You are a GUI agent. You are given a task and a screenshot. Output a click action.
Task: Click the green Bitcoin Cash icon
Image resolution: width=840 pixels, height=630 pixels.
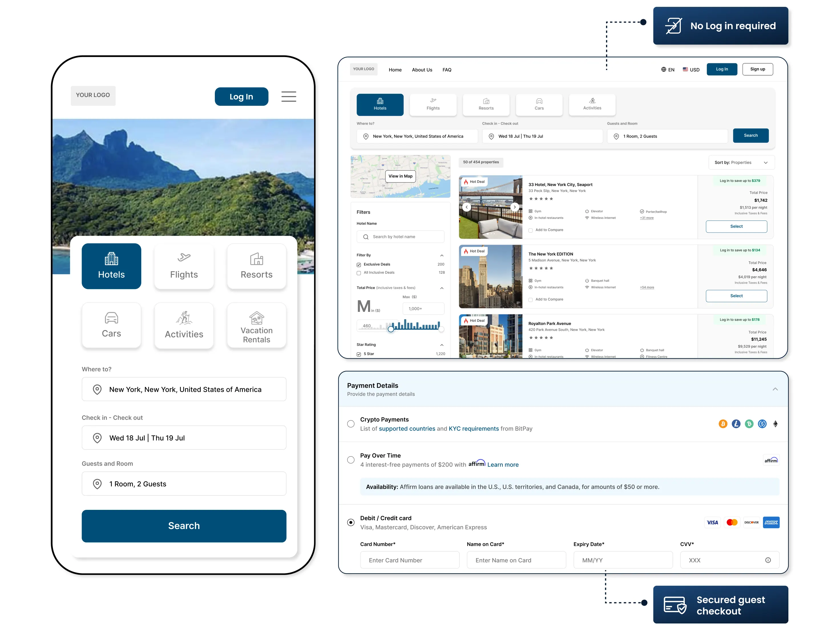click(x=749, y=424)
